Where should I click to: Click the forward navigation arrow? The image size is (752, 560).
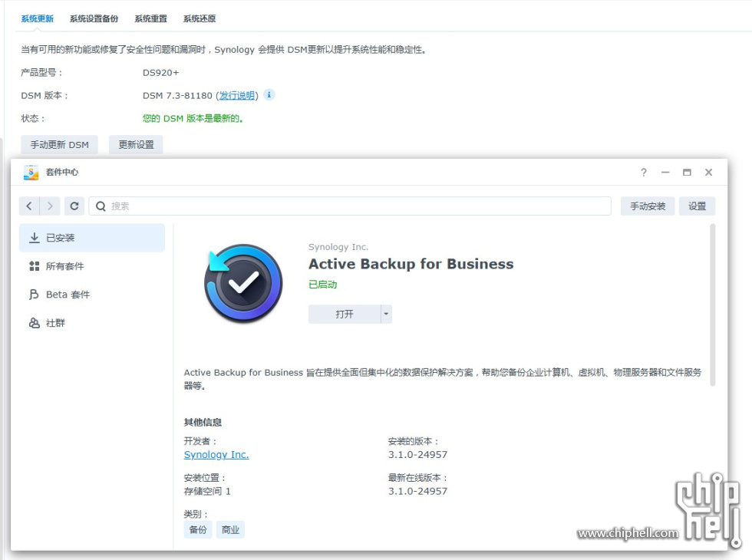coord(50,206)
